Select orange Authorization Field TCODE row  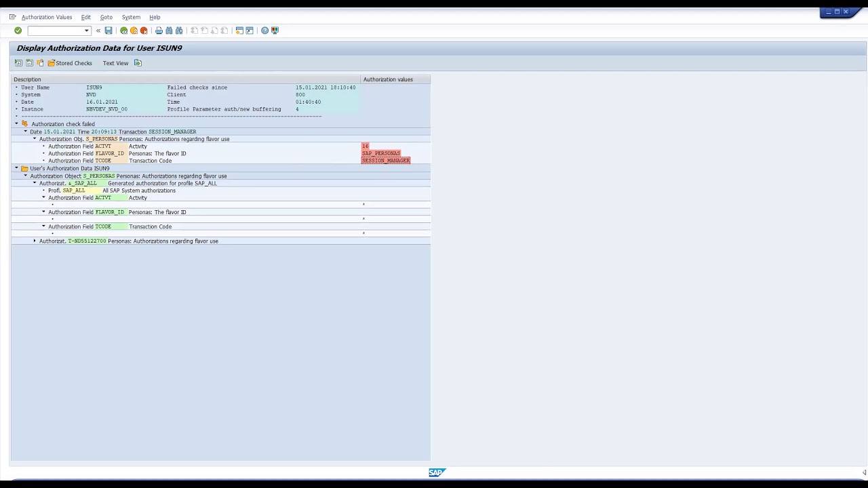(220, 161)
